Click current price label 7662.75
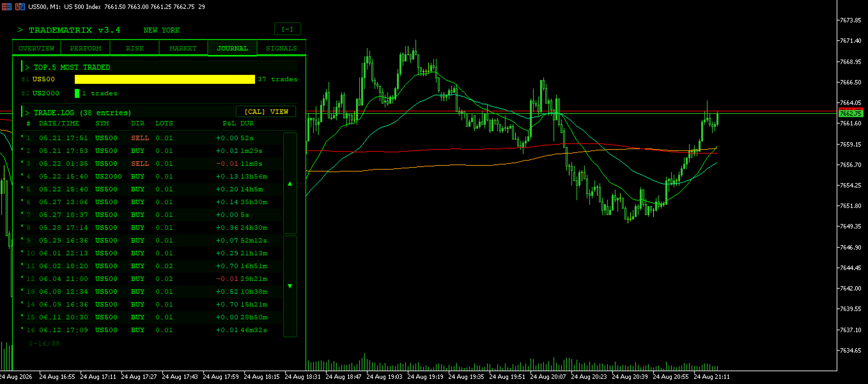 851,113
